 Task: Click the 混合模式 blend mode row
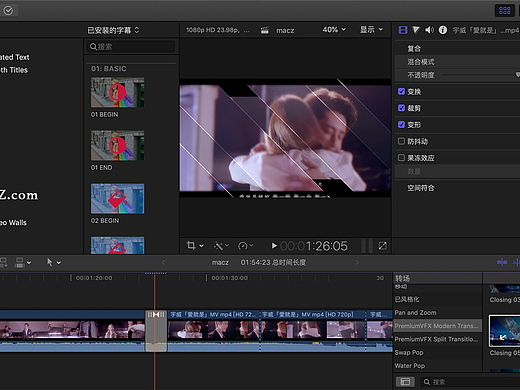[457, 62]
